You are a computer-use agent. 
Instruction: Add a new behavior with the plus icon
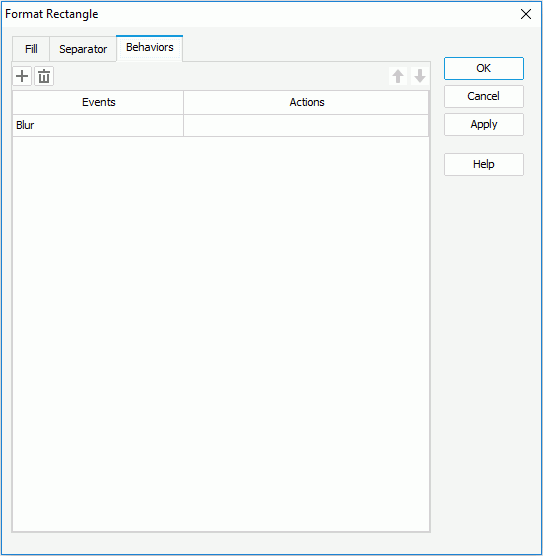click(x=22, y=76)
